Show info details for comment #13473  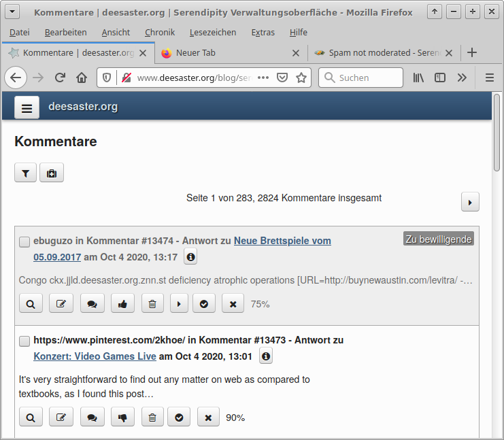(x=266, y=356)
